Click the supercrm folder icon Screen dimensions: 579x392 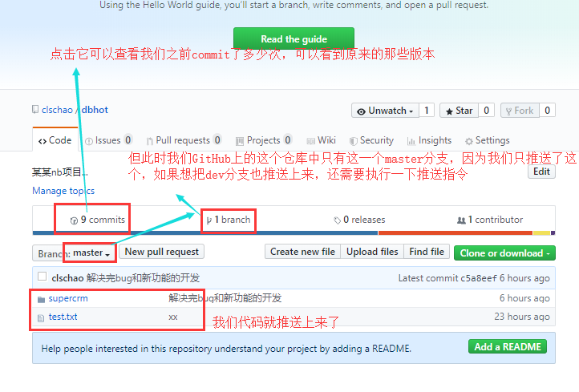click(x=41, y=299)
